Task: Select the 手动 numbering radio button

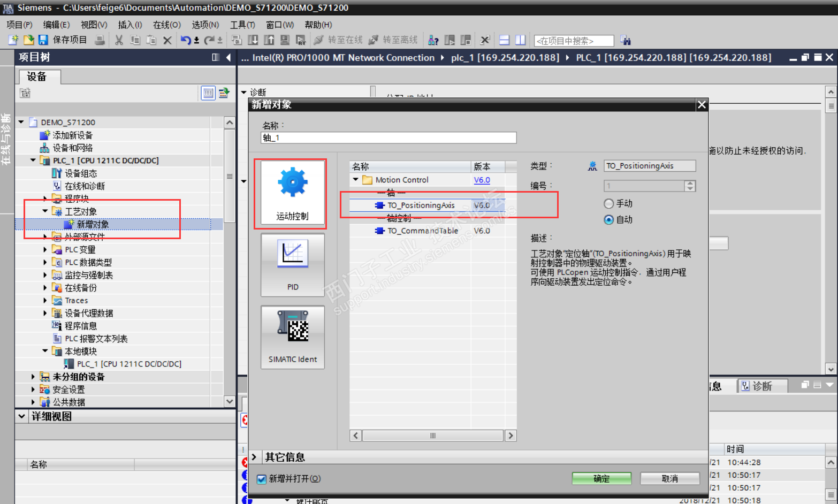Action: pos(608,203)
